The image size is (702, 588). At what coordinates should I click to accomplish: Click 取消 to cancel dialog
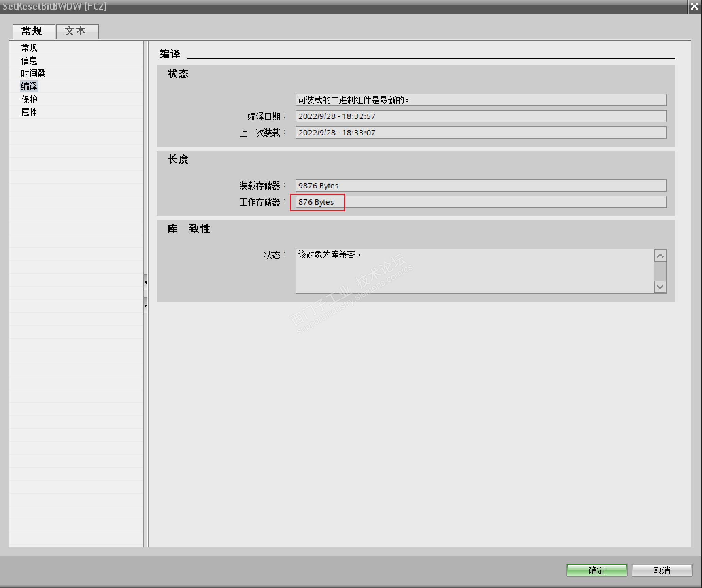pyautogui.click(x=662, y=570)
